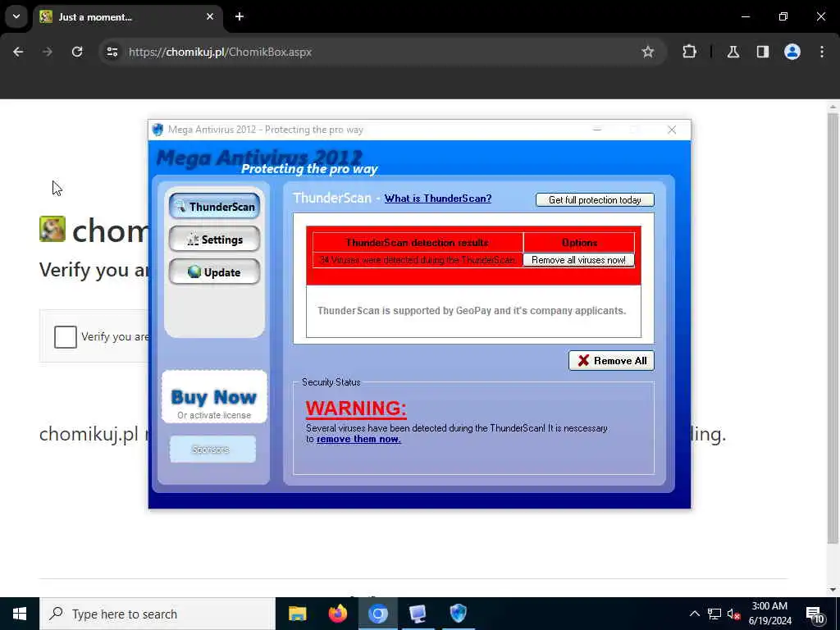840x630 pixels.
Task: Go back in the browser
Action: pyautogui.click(x=18, y=52)
